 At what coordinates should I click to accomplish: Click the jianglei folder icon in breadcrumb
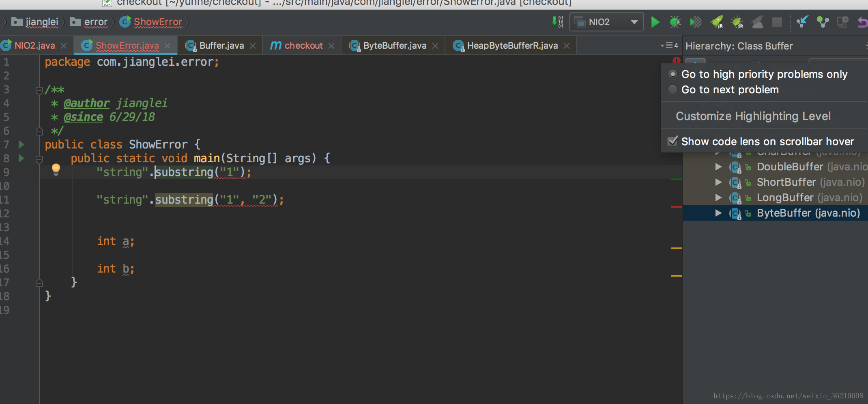click(17, 21)
